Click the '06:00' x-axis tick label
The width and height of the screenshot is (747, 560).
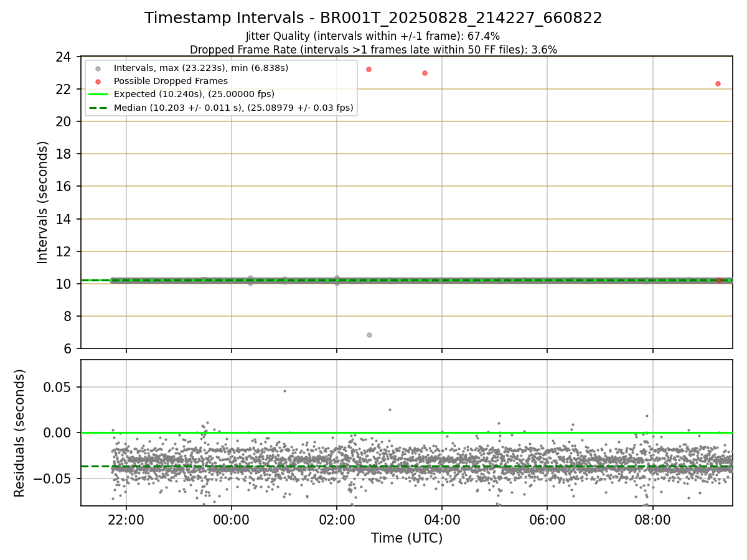(547, 520)
